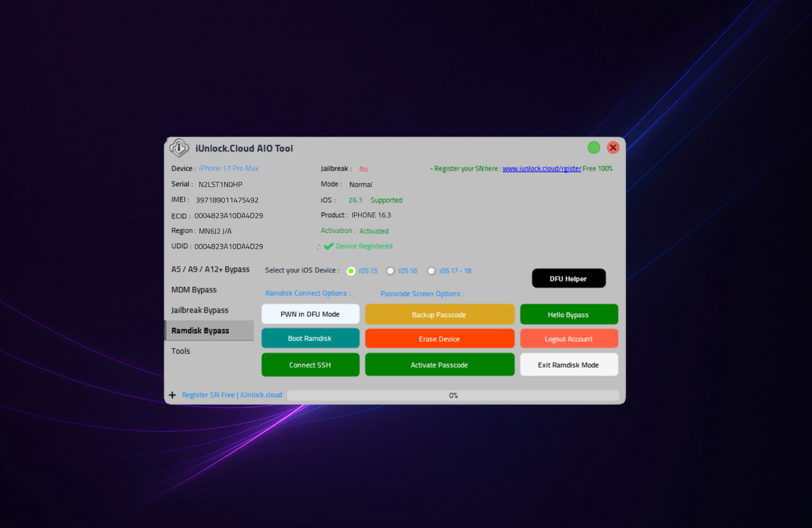Image resolution: width=812 pixels, height=528 pixels.
Task: Click PWN in DFU Mode button
Action: (x=310, y=314)
